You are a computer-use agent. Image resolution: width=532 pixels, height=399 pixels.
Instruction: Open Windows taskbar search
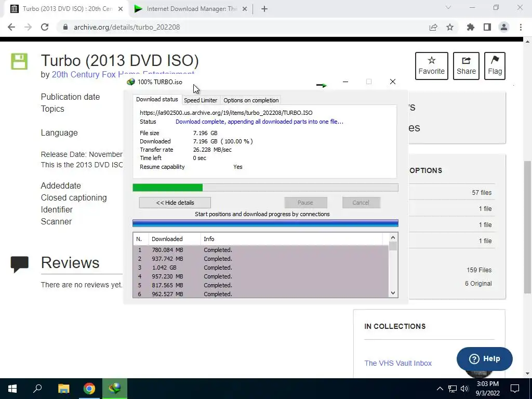pos(37,389)
